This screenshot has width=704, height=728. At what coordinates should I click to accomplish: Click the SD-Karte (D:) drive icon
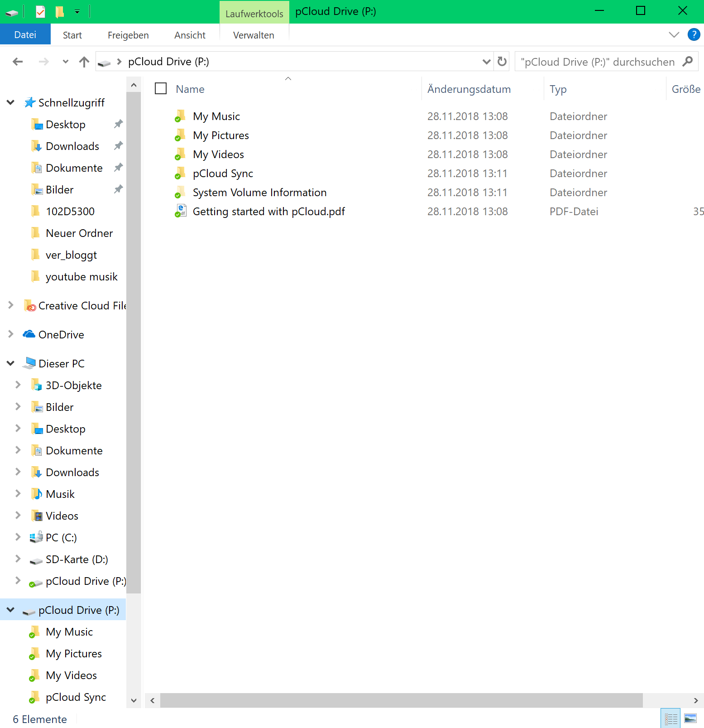click(x=36, y=561)
